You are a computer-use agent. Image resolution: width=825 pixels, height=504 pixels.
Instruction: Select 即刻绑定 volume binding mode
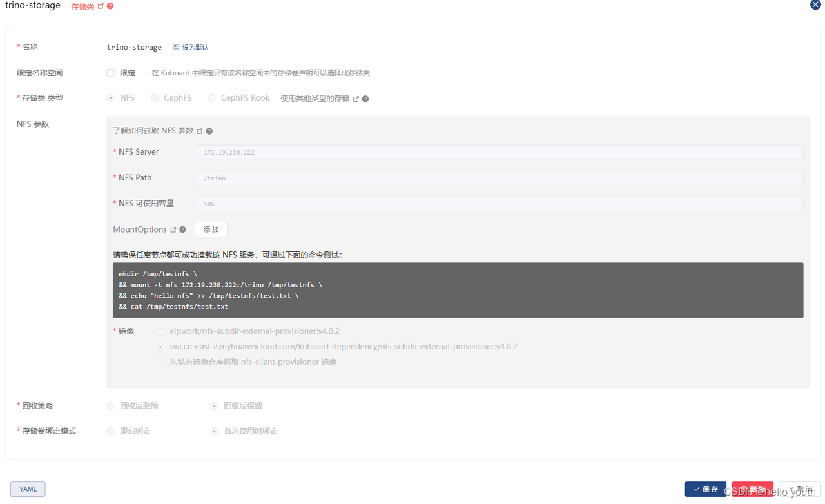point(110,431)
